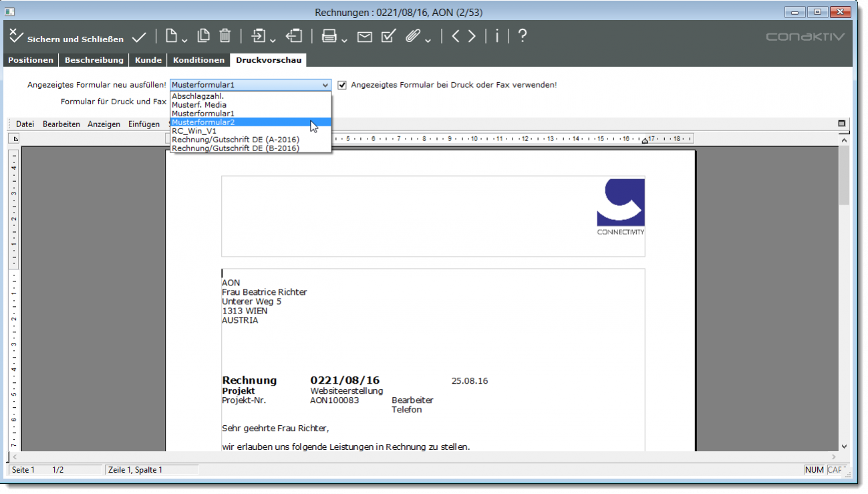
Task: Click 'Sichern und Schließen' button
Action: (x=67, y=38)
